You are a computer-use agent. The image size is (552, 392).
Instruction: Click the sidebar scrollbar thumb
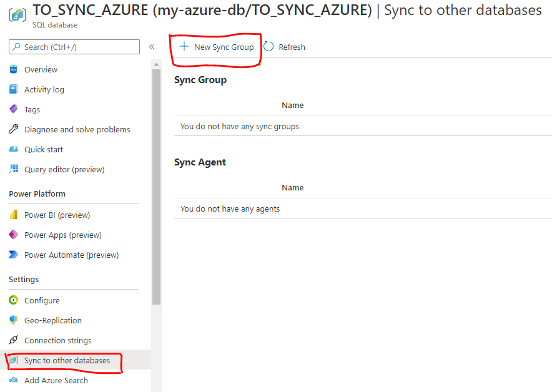point(156,187)
